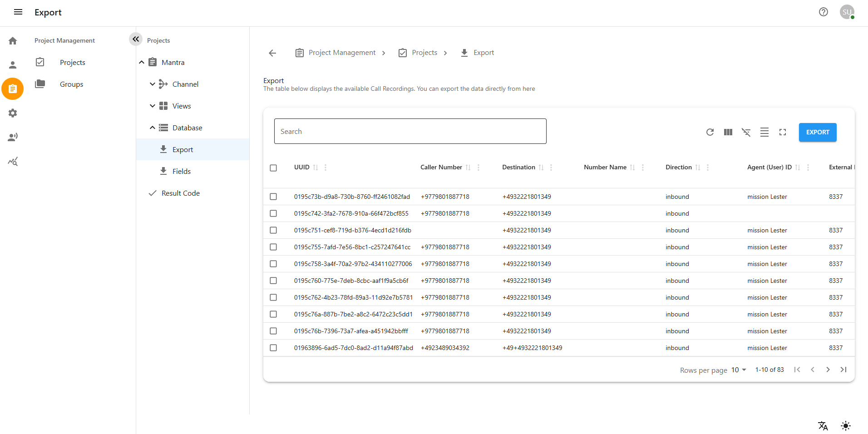The width and height of the screenshot is (868, 434).
Task: Open the Home page icon in sidebar
Action: [x=13, y=40]
